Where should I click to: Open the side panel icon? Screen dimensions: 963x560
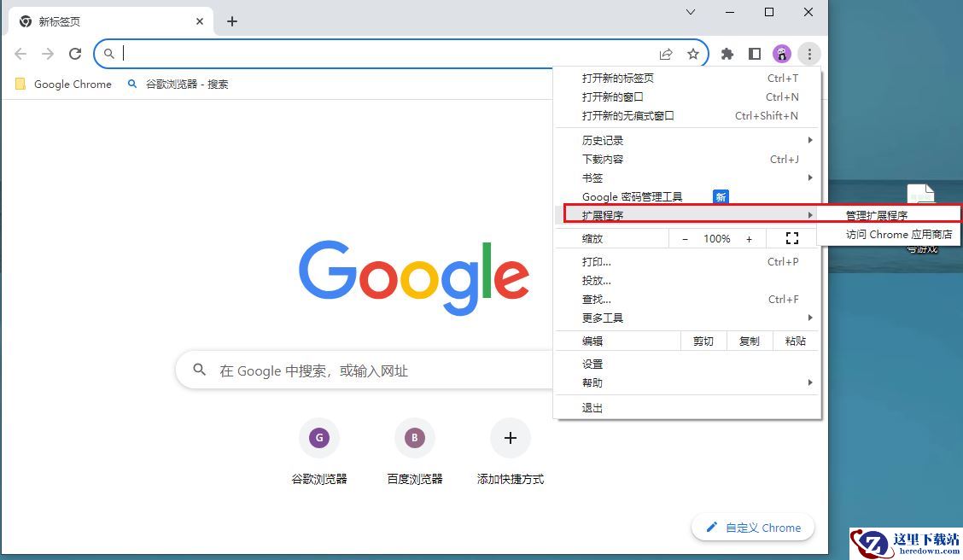(x=755, y=54)
